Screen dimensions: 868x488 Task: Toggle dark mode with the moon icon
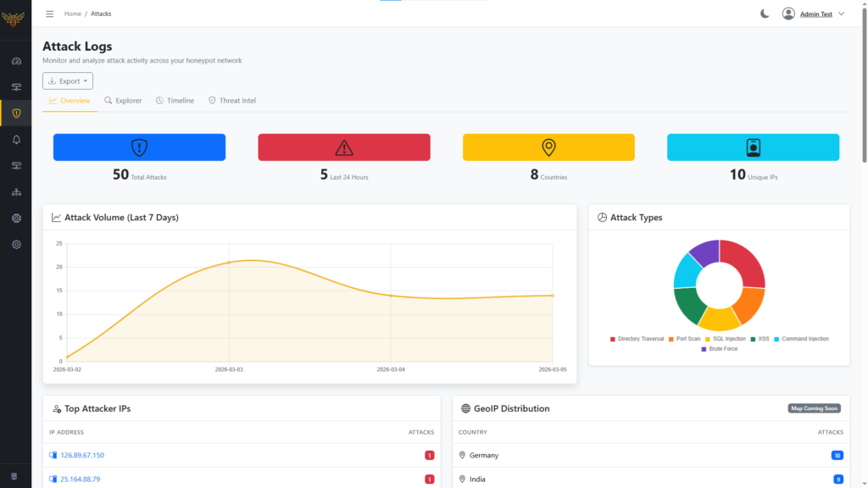pyautogui.click(x=765, y=14)
